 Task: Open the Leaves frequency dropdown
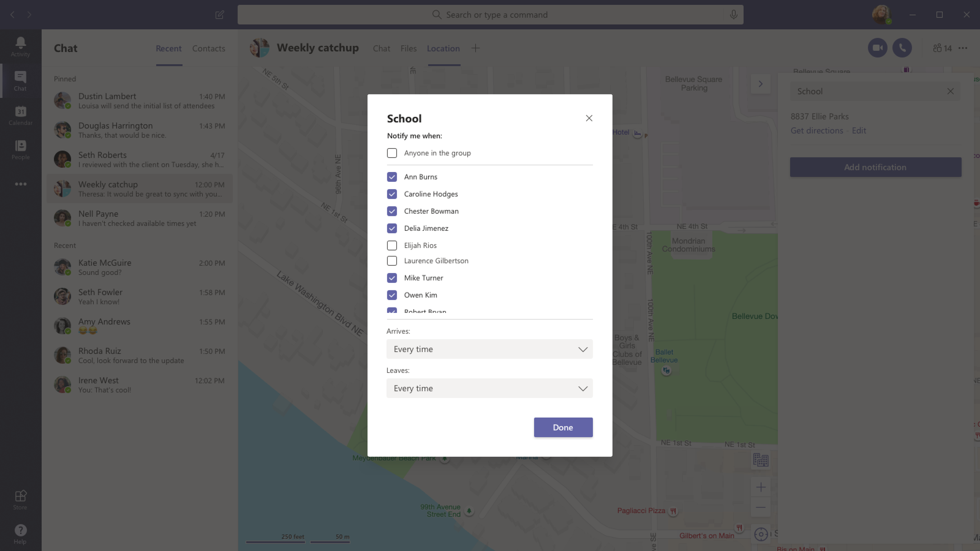490,388
